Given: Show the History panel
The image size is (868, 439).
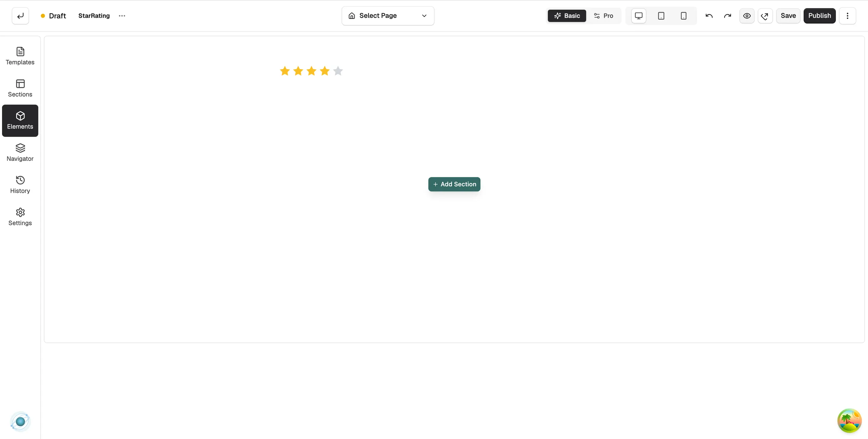Looking at the screenshot, I should point(20,185).
